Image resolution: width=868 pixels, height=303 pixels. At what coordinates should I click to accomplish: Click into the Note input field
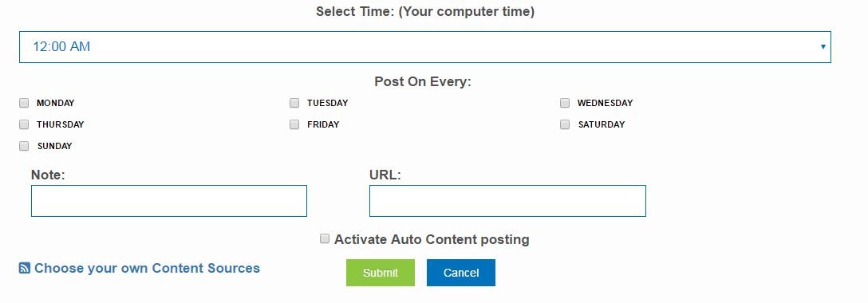tap(169, 201)
